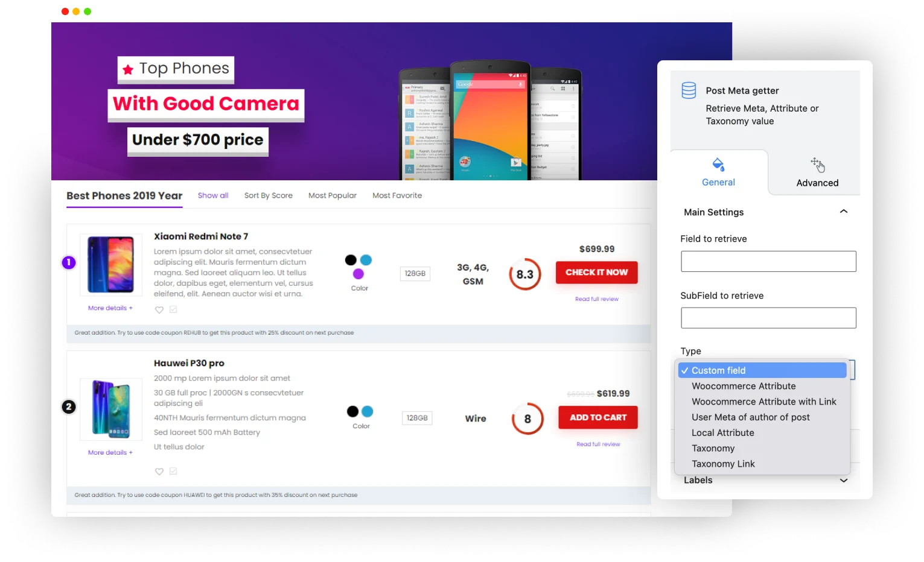924x562 pixels.
Task: Click the heart icon under Hauwei P30 pro
Action: click(159, 472)
